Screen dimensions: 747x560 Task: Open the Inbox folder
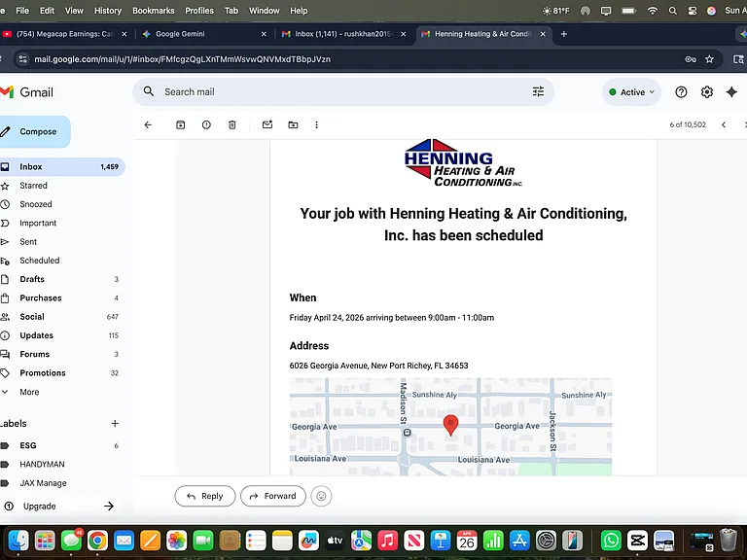pos(62,166)
